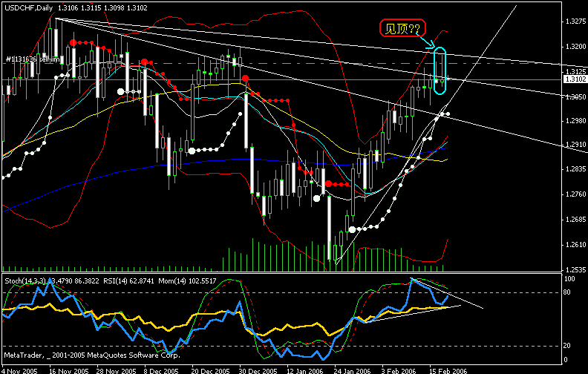Click the RSI value 62.8741

click(141, 280)
